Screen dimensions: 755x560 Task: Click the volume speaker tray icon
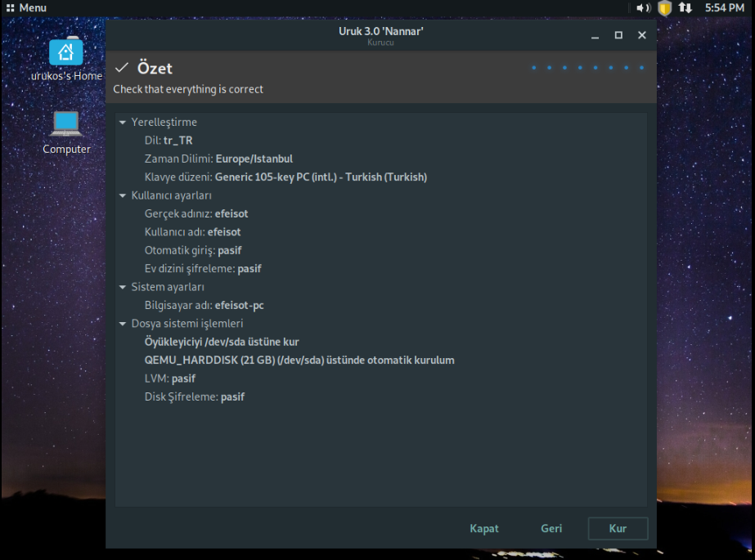coord(643,7)
